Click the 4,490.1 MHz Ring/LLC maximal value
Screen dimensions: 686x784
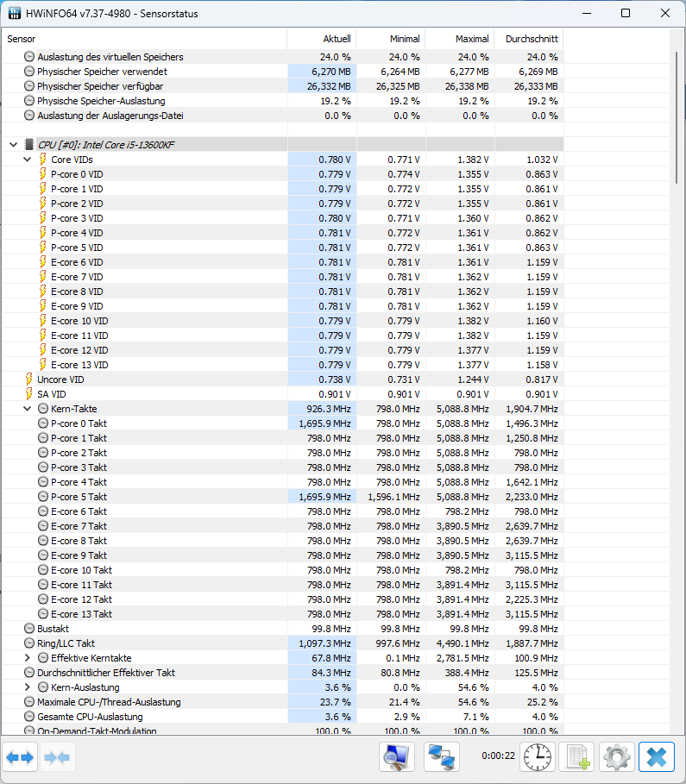click(x=463, y=643)
